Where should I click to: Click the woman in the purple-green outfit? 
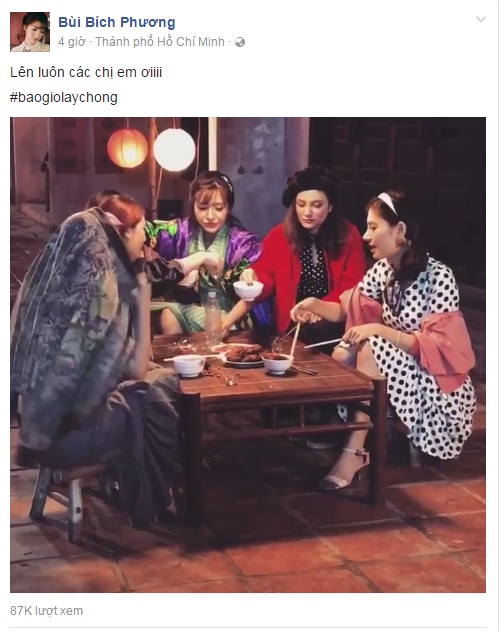coord(205,258)
